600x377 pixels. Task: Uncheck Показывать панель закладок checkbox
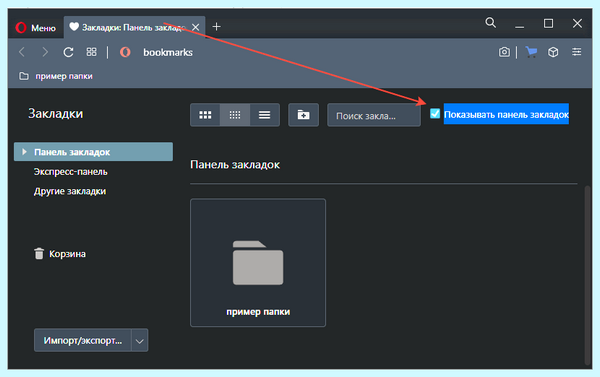[x=435, y=114]
